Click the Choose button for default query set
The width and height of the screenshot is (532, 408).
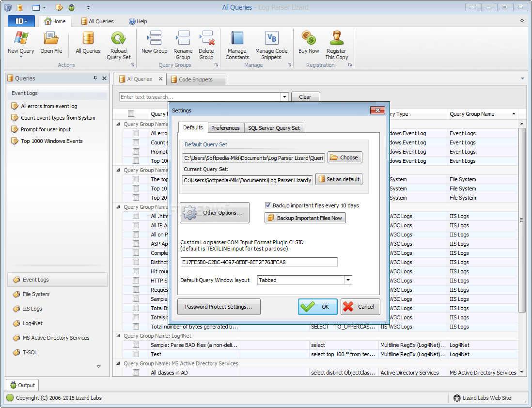344,157
